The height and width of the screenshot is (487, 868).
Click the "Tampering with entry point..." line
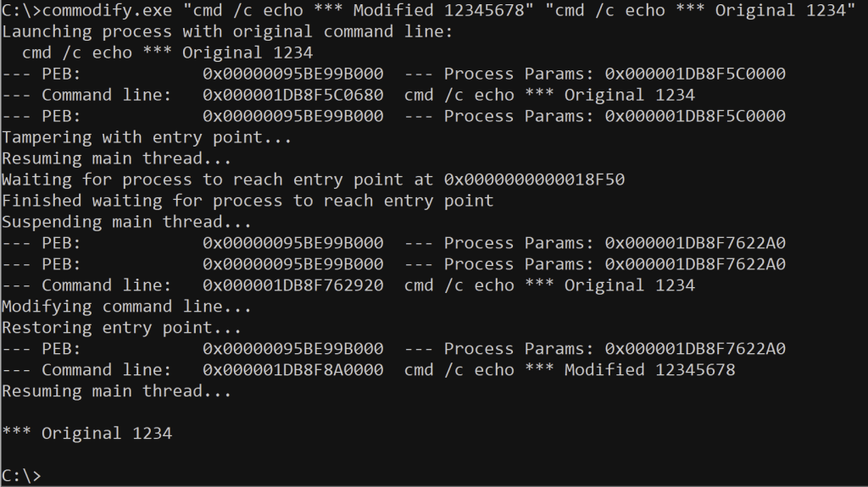[147, 137]
